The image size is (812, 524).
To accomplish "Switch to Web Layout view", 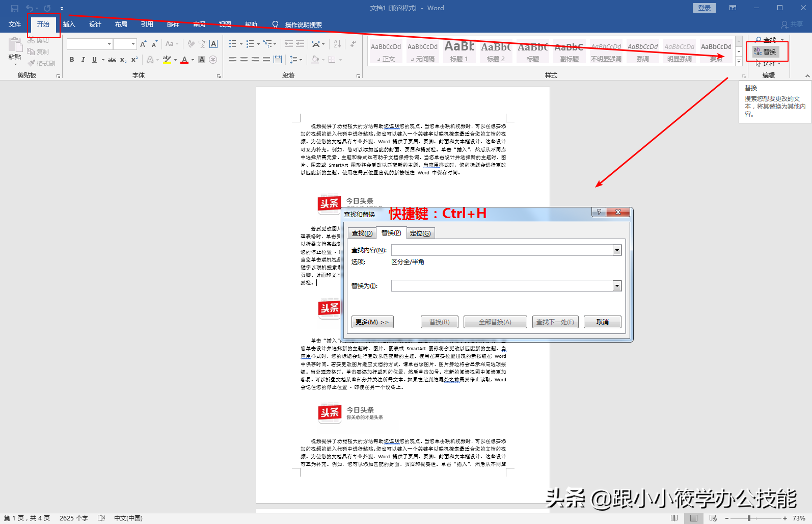I will tap(713, 518).
